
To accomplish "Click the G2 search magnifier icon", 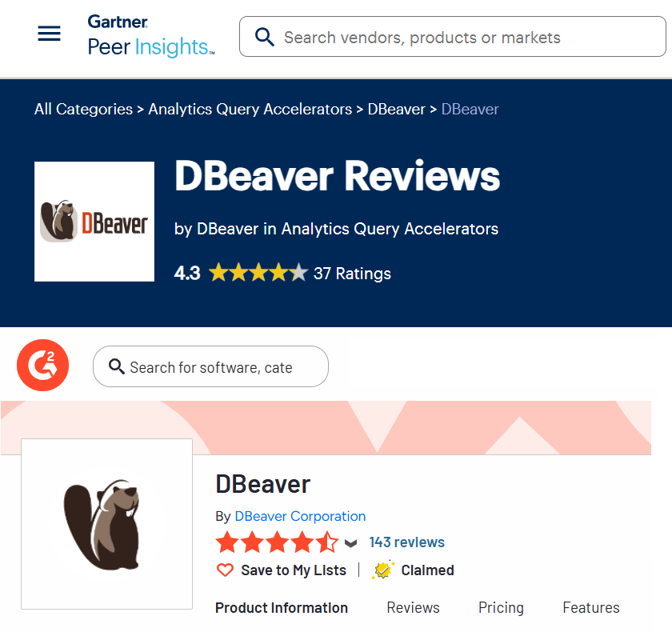I will pos(116,366).
